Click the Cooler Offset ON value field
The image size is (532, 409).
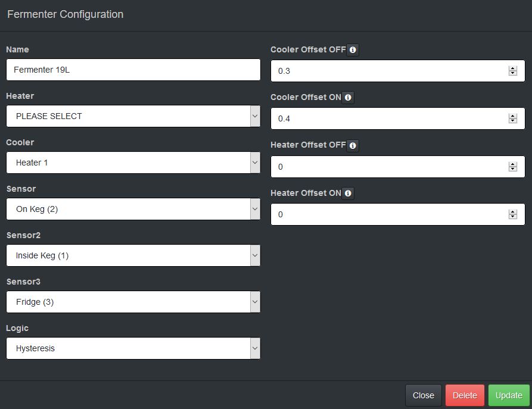click(x=387, y=118)
